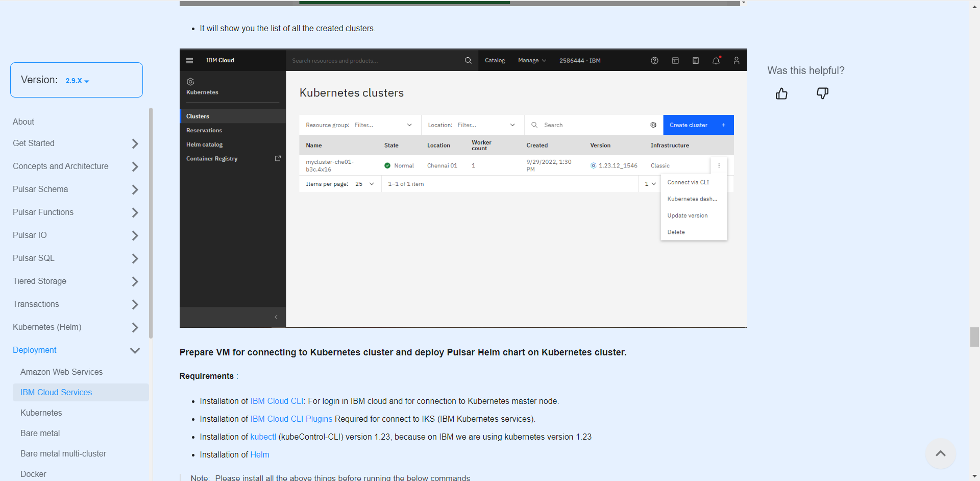Screen dimensions: 980x481
Task: Click the page vertical scrollbar thumb
Action: [x=974, y=337]
